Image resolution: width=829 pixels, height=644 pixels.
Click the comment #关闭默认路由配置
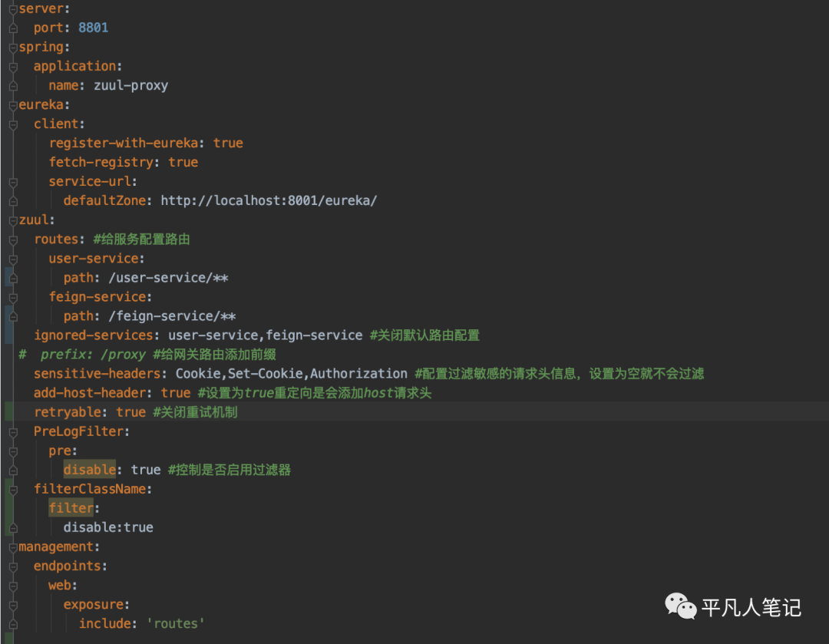click(424, 335)
